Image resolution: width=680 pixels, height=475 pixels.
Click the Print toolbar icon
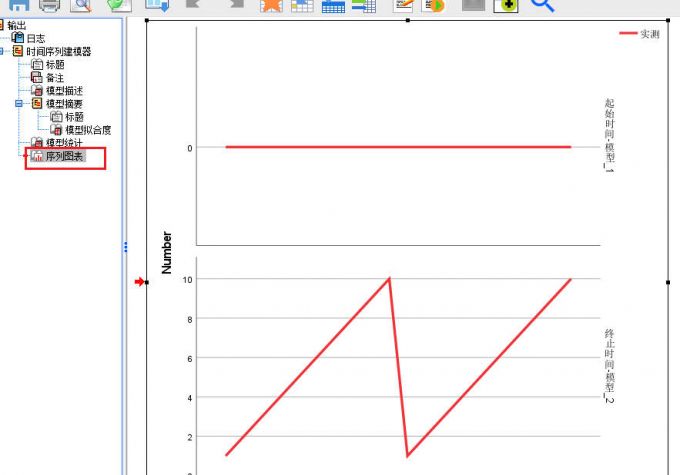tap(50, 5)
